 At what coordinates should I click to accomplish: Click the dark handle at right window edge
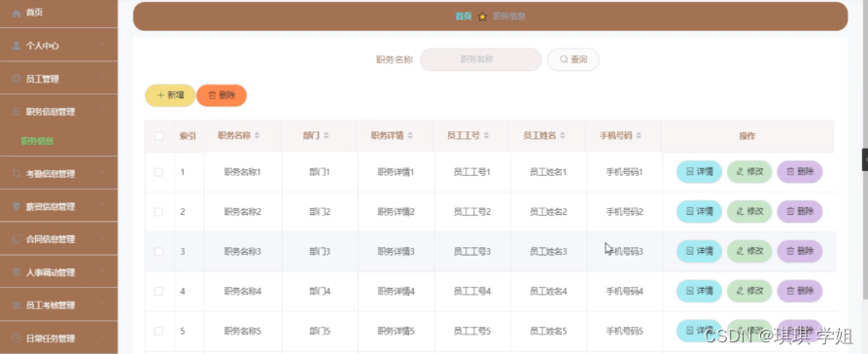[865, 159]
